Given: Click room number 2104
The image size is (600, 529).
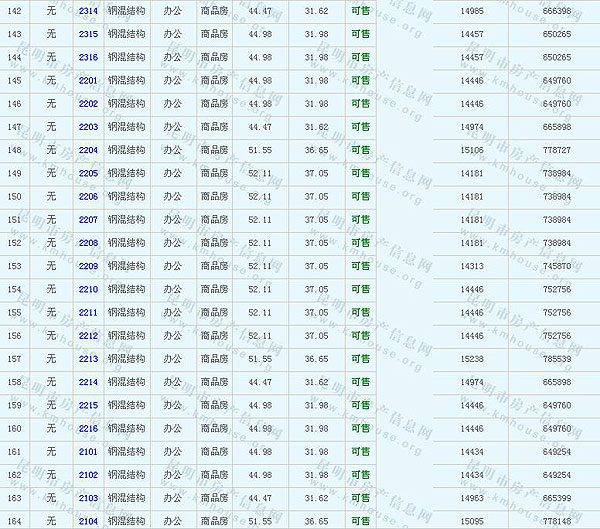Looking at the screenshot, I should pos(88,520).
